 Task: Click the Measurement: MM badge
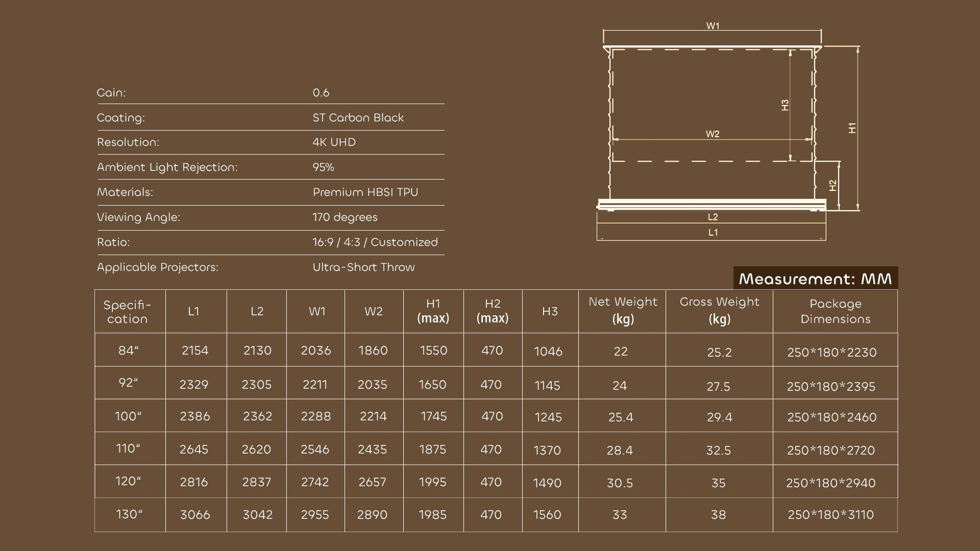pos(815,279)
